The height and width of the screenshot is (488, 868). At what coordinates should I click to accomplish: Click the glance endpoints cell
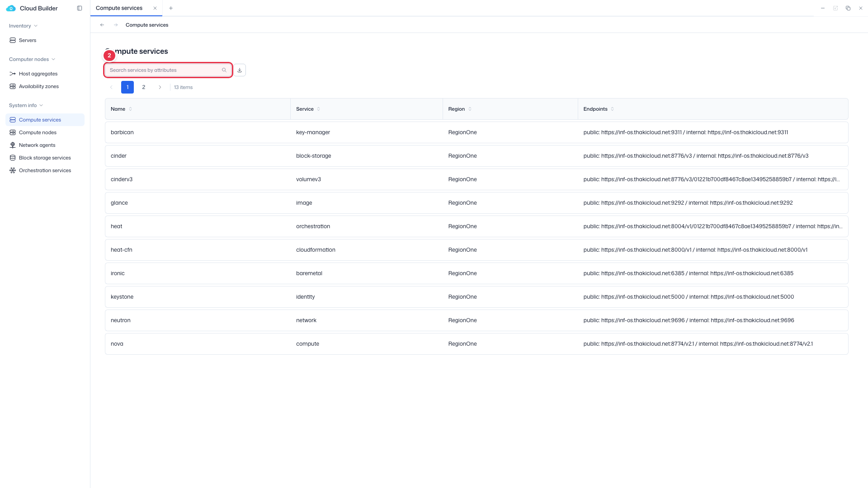point(688,203)
